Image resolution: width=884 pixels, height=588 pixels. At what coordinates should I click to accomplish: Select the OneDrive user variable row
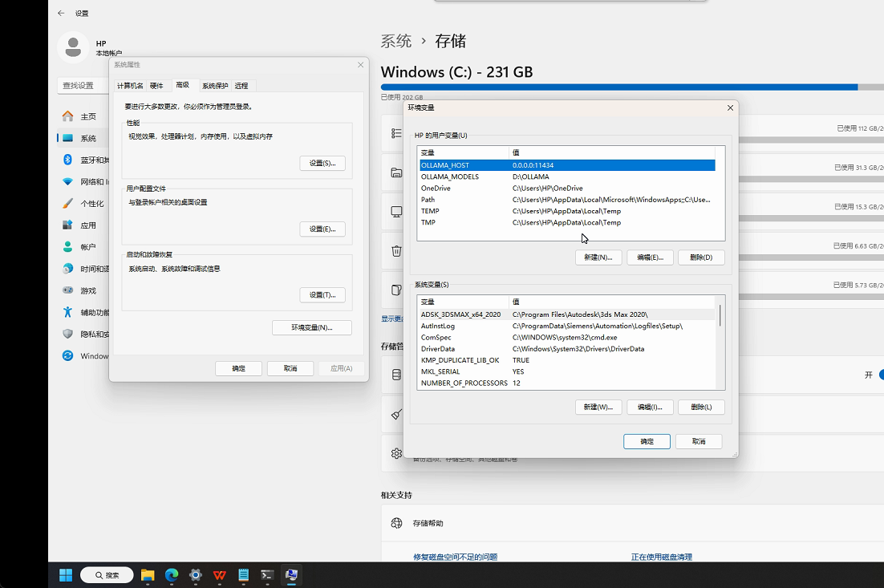[567, 188]
